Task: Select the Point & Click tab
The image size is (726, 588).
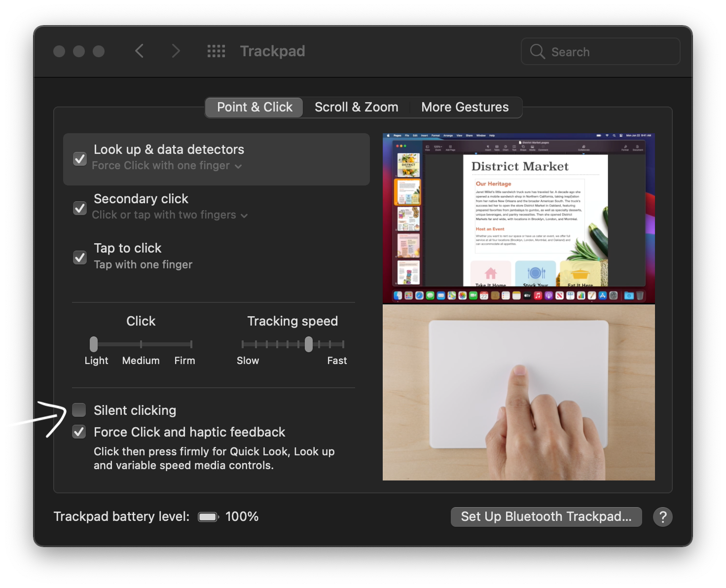Action: tap(254, 107)
